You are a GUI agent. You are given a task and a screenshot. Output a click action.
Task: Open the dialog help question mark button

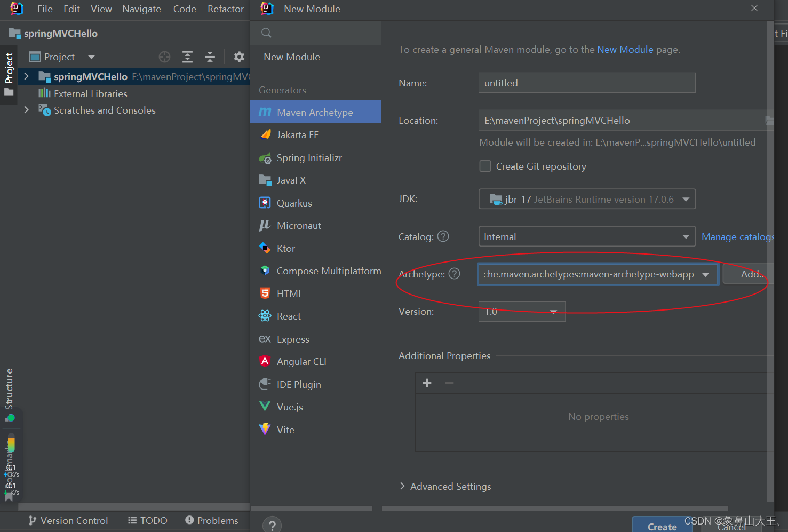pyautogui.click(x=272, y=525)
